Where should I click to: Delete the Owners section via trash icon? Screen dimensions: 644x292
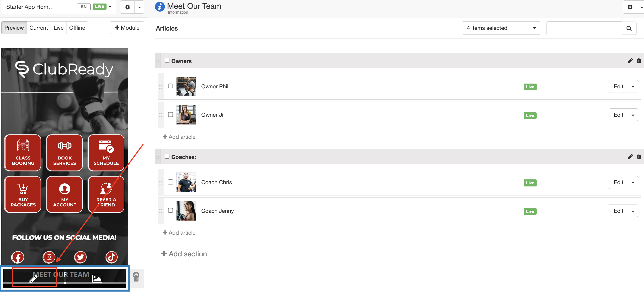point(639,60)
